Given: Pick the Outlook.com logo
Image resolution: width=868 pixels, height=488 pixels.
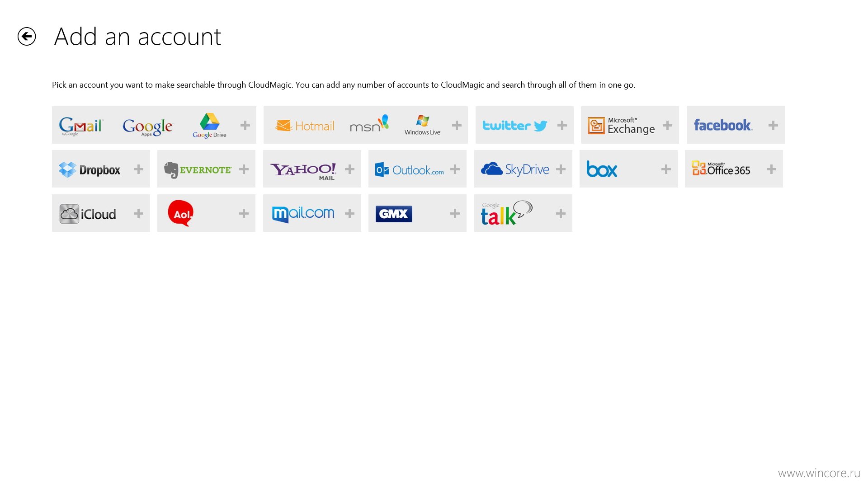Looking at the screenshot, I should click(x=410, y=169).
